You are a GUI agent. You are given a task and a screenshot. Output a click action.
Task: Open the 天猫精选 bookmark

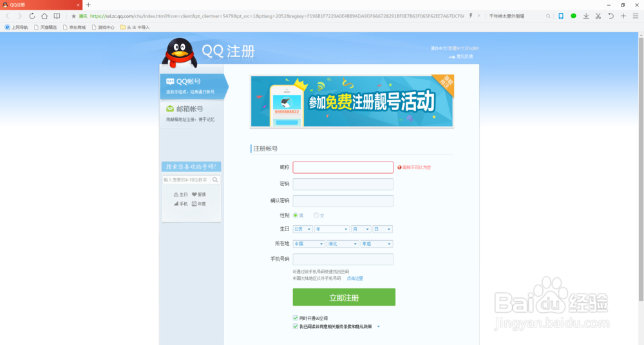coord(46,27)
